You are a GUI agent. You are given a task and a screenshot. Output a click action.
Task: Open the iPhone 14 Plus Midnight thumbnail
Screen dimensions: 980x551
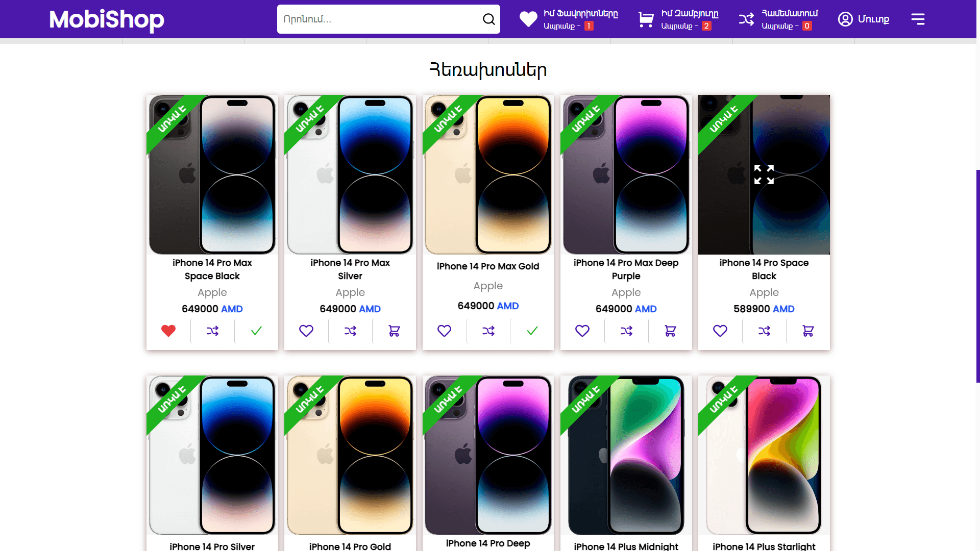(x=626, y=456)
